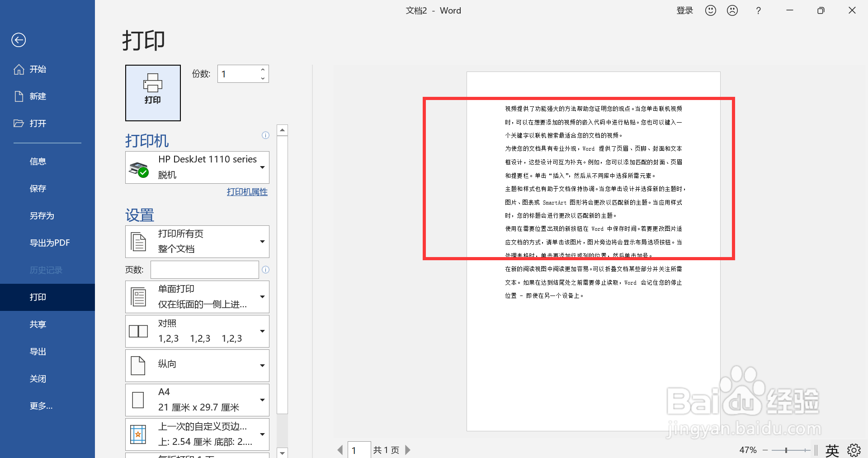This screenshot has width=868, height=458.
Task: Click the settings scrollbar up arrow
Action: (x=283, y=130)
